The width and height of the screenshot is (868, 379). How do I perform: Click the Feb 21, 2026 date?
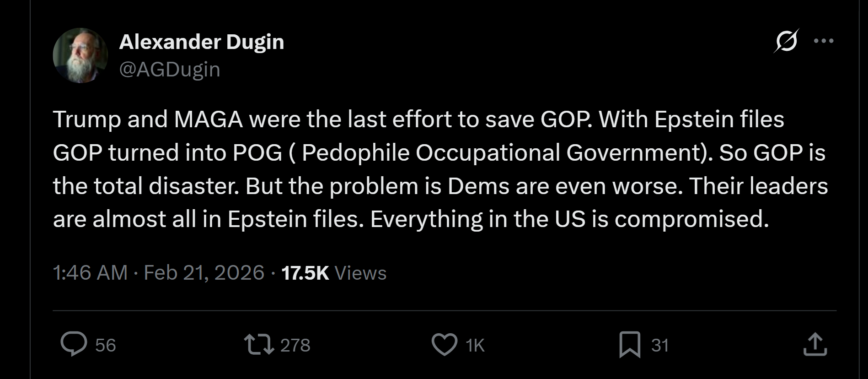[x=204, y=273]
